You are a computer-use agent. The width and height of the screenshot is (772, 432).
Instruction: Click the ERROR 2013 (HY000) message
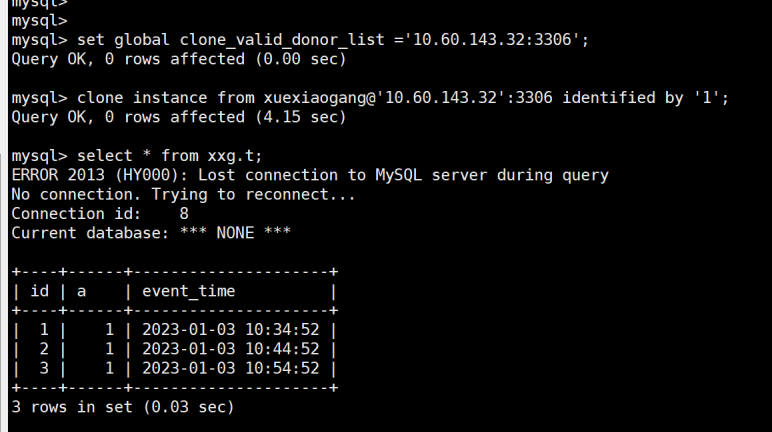(x=310, y=175)
